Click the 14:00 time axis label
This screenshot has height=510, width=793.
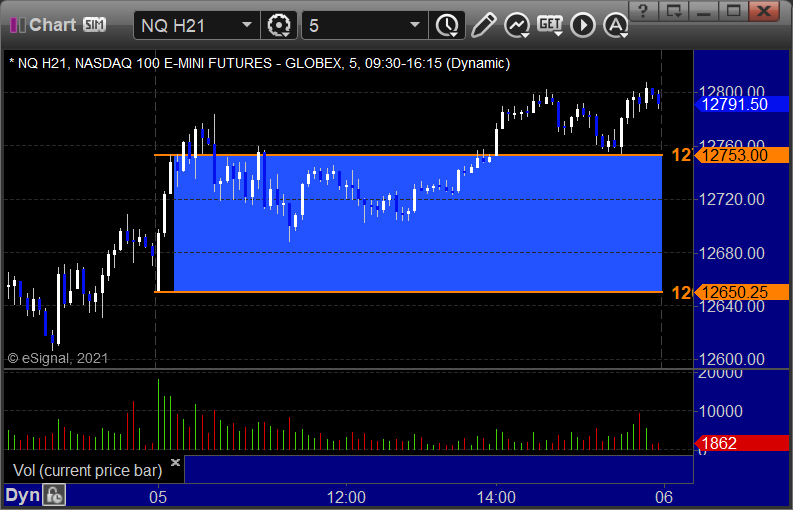(x=496, y=497)
